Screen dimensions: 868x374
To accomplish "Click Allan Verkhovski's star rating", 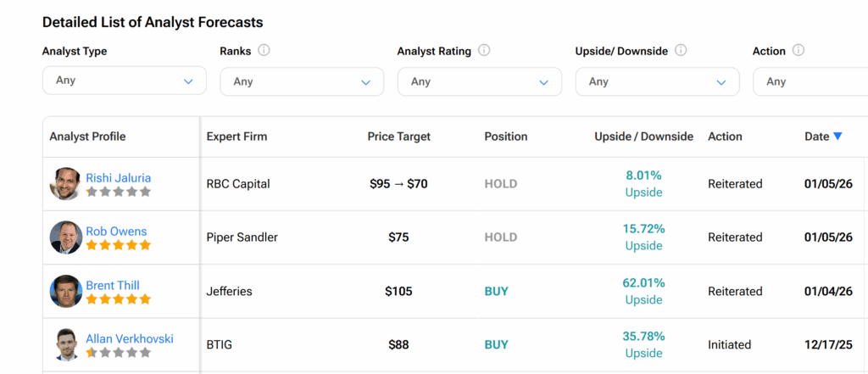I will click(x=119, y=352).
